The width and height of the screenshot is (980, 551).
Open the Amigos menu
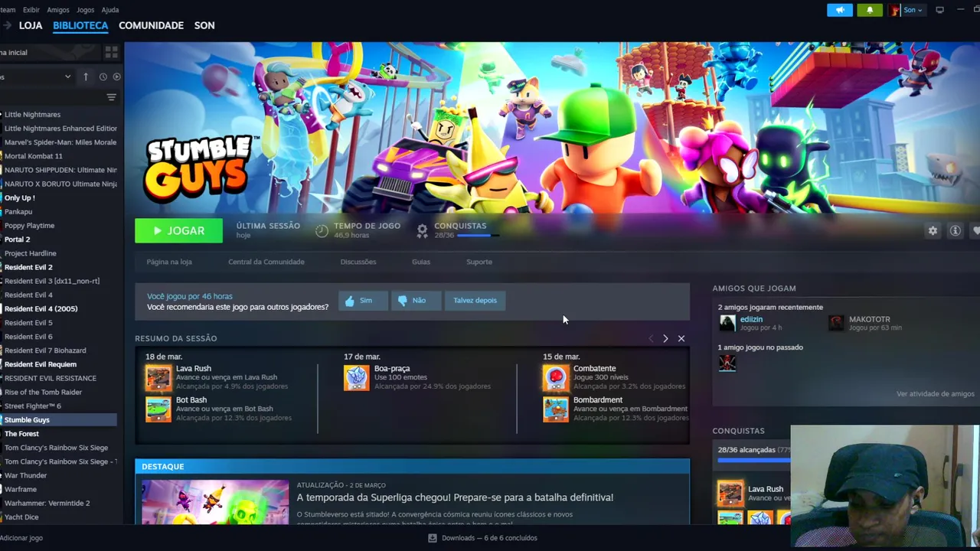pos(58,10)
